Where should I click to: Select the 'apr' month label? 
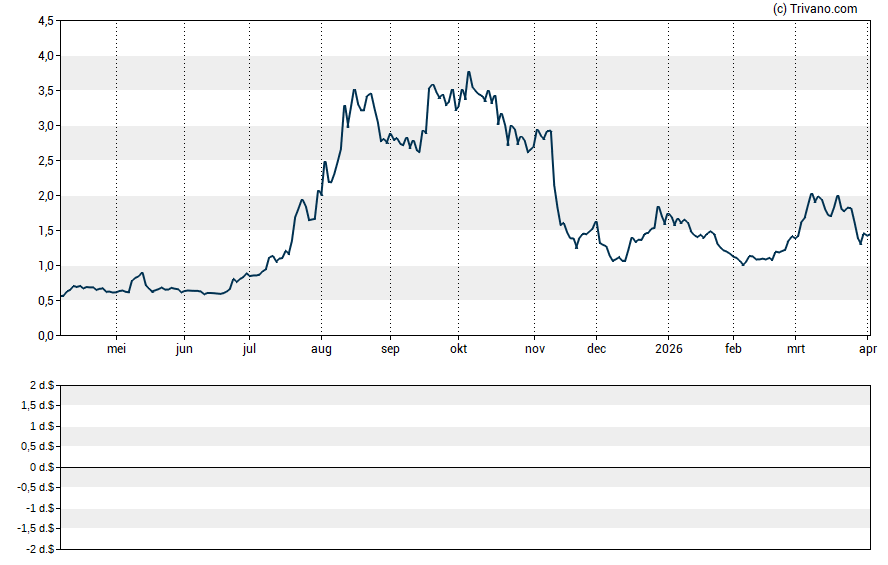(x=868, y=350)
